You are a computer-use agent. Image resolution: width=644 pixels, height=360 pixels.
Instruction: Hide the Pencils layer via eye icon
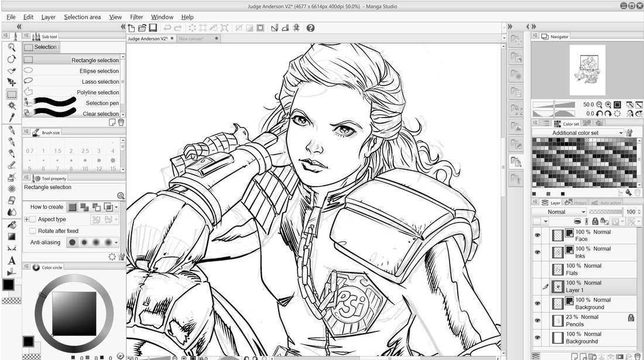click(537, 320)
